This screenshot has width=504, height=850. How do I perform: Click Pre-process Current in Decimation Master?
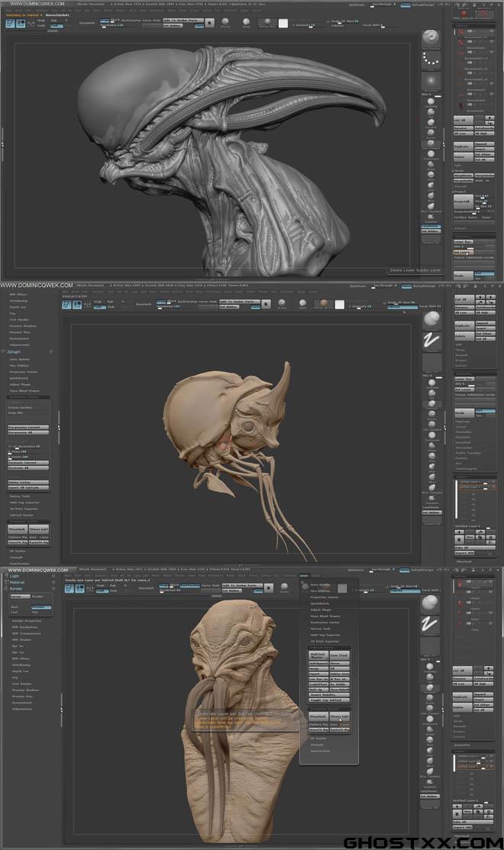28,427
